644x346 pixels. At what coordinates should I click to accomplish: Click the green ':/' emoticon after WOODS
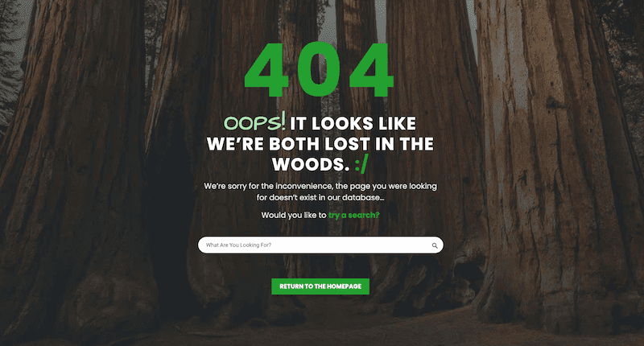click(x=361, y=164)
